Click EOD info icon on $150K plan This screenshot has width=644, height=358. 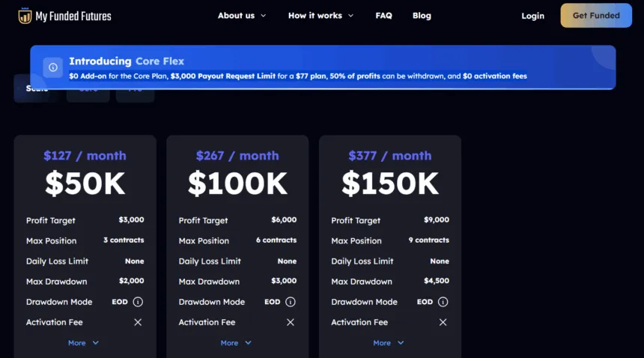[x=443, y=302]
